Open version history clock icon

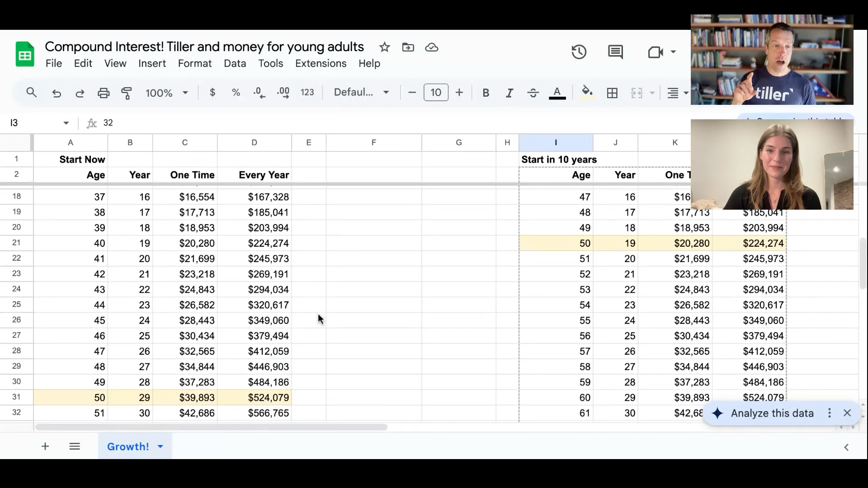click(579, 52)
